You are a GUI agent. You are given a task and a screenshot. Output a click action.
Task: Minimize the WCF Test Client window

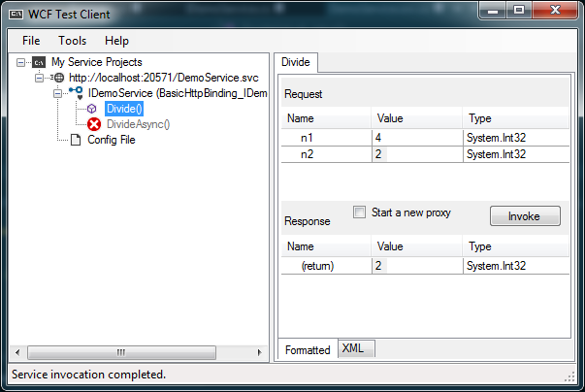tap(493, 10)
